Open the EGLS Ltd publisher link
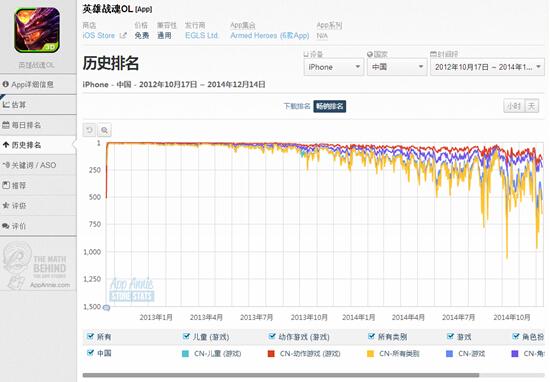Image resolution: width=550 pixels, height=382 pixels. pyautogui.click(x=201, y=35)
